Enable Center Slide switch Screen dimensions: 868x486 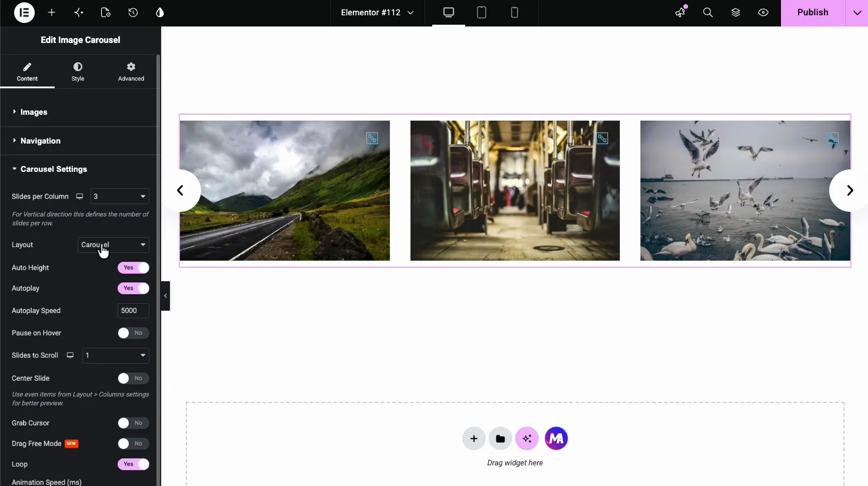(x=133, y=378)
